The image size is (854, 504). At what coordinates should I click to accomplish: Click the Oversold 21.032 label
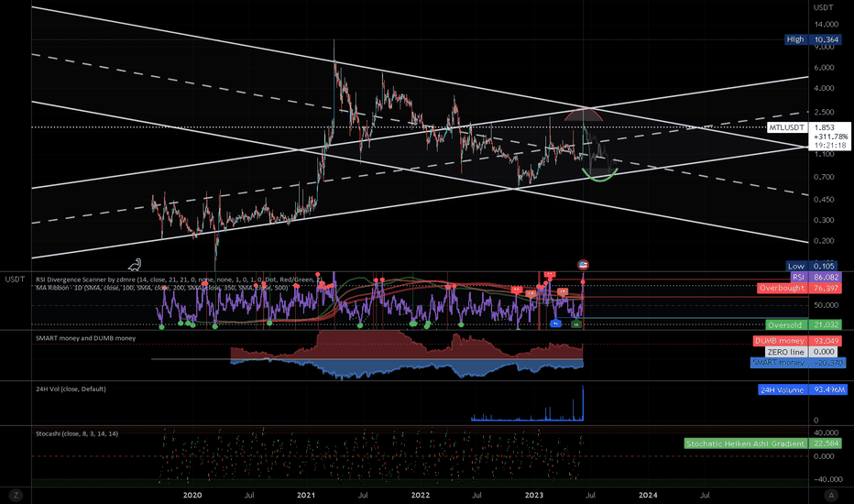point(804,324)
